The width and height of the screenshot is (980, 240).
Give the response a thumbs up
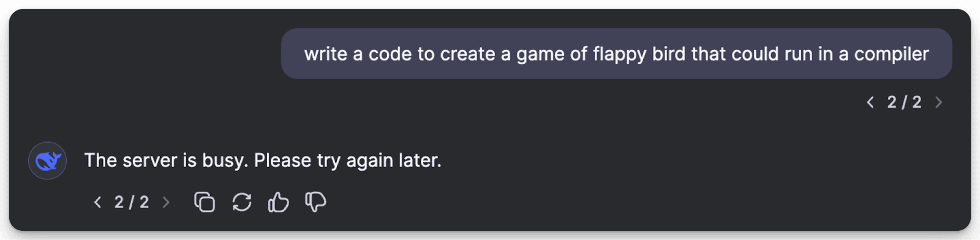pyautogui.click(x=278, y=202)
